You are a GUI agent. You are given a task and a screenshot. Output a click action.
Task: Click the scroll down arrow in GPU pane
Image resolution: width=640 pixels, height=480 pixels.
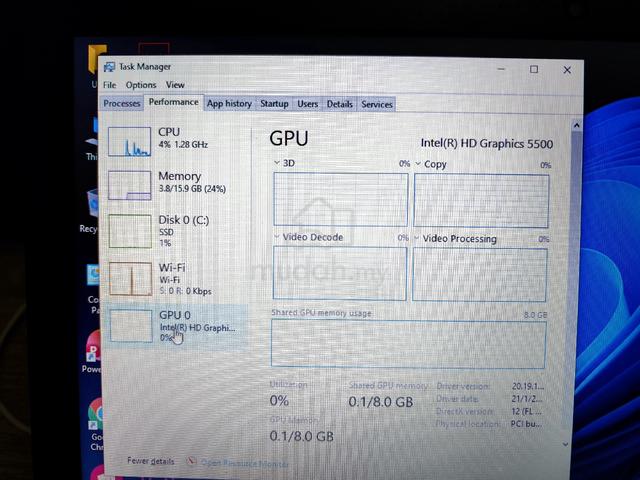[565, 444]
